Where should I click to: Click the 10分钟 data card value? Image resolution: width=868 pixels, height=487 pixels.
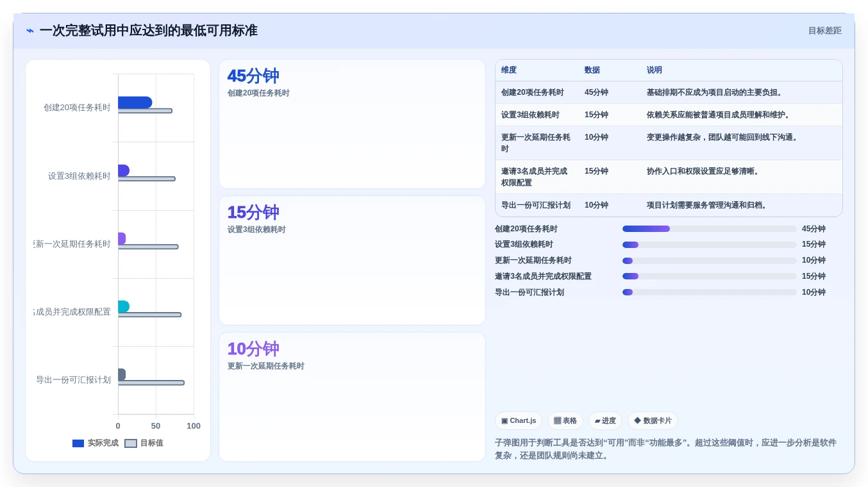pos(253,349)
